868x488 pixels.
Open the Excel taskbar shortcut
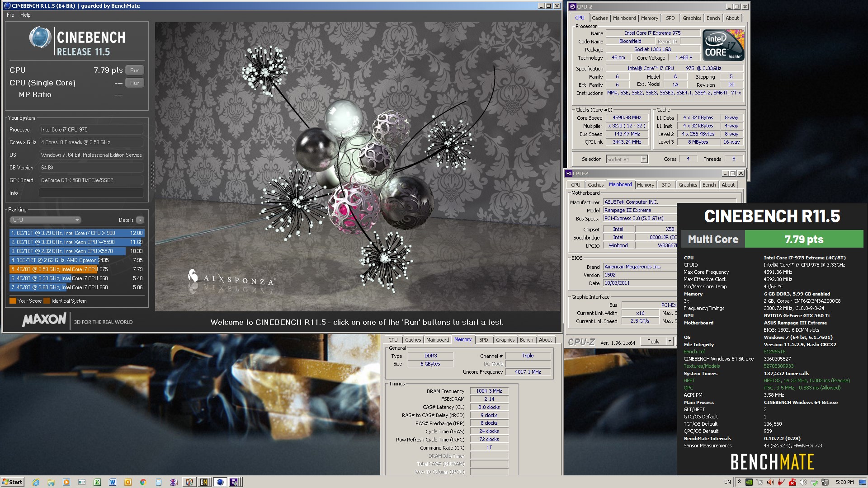(97, 482)
